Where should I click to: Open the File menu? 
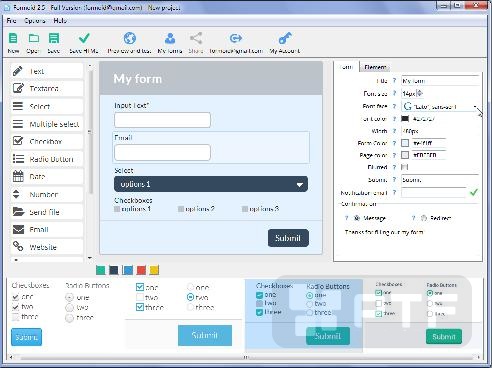click(11, 21)
